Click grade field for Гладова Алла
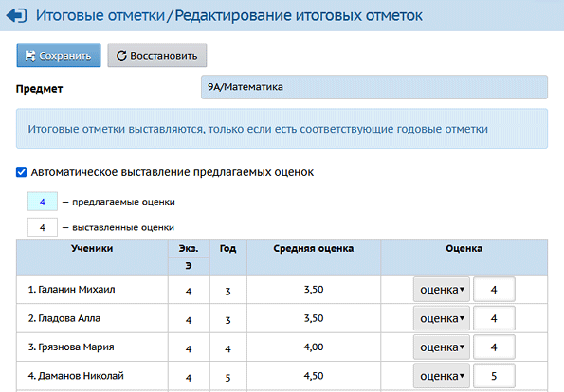The width and height of the screenshot is (564, 392). pos(494,318)
